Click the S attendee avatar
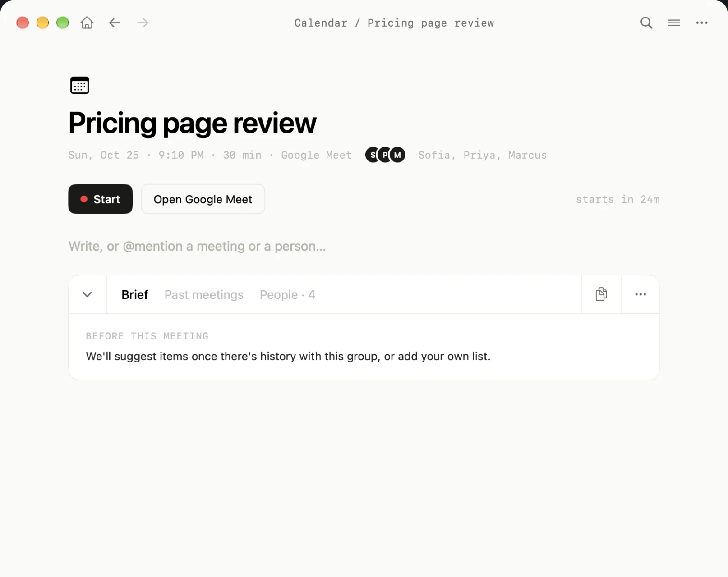728x577 pixels. point(372,155)
